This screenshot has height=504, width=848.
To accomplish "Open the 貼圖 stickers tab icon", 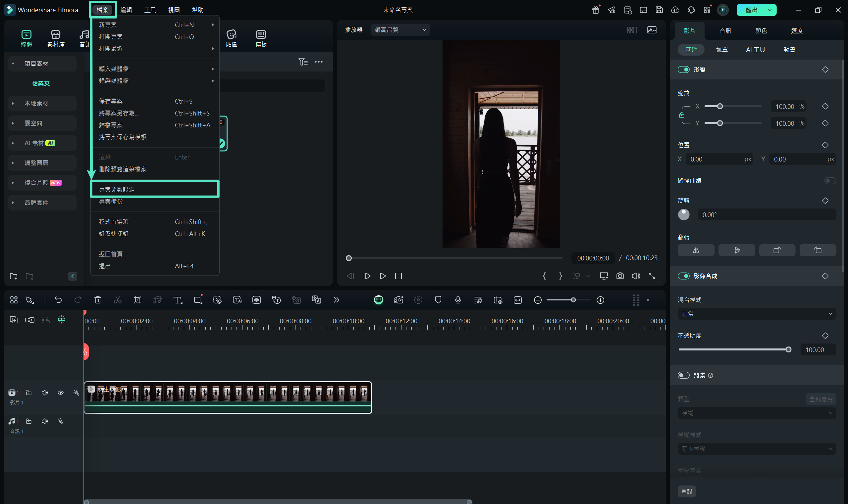I will [232, 38].
